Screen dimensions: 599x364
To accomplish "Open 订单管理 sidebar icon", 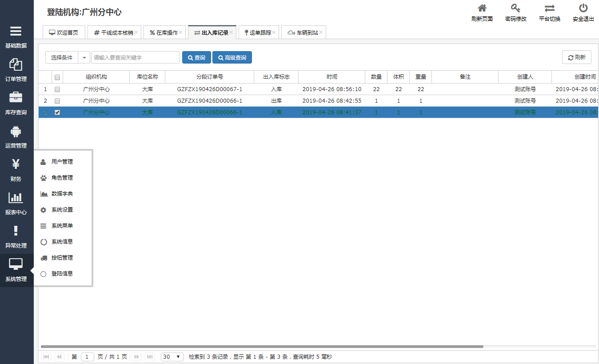I will (x=16, y=65).
